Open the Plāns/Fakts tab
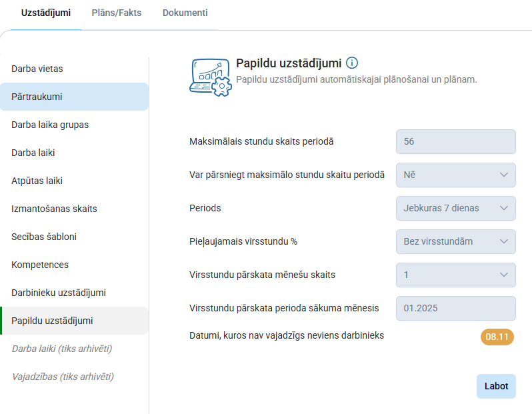This screenshot has height=414, width=532. pyautogui.click(x=115, y=13)
